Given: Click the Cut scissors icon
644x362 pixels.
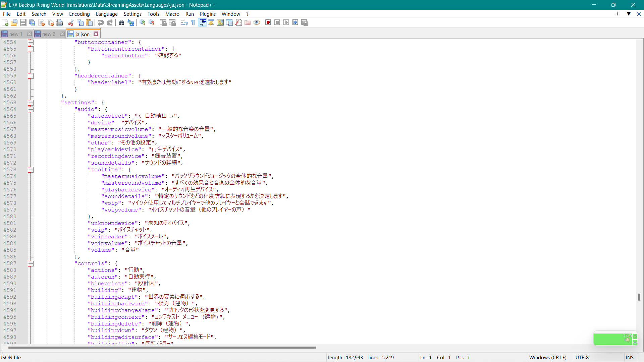Looking at the screenshot, I should pyautogui.click(x=71, y=22).
